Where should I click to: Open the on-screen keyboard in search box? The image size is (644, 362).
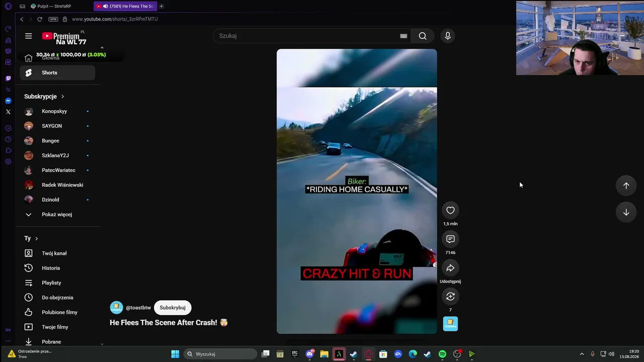pyautogui.click(x=404, y=36)
